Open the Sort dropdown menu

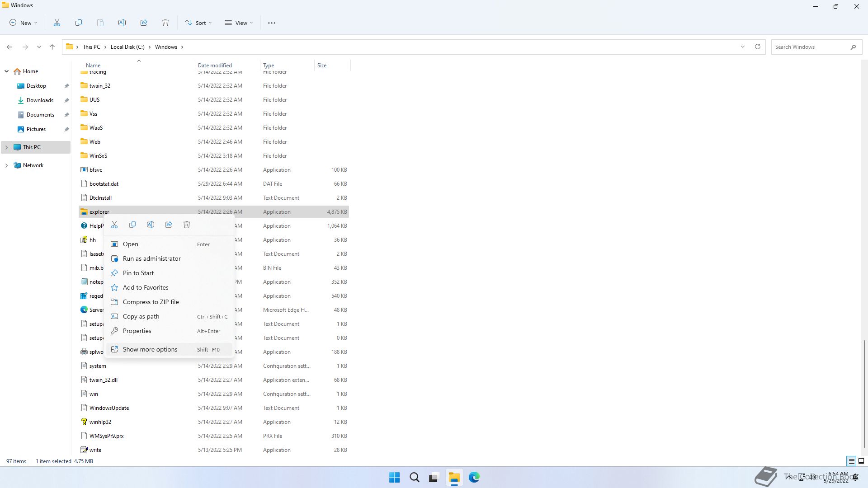(x=198, y=23)
